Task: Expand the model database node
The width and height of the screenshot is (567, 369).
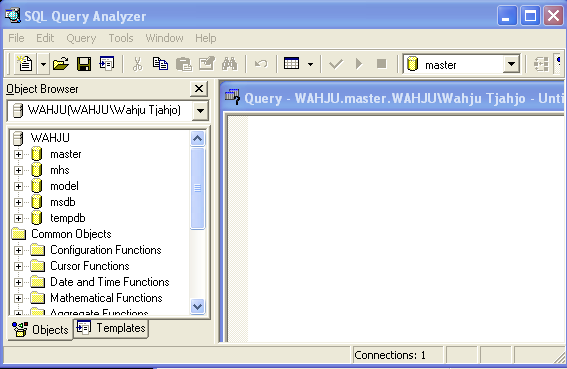Action: point(18,186)
